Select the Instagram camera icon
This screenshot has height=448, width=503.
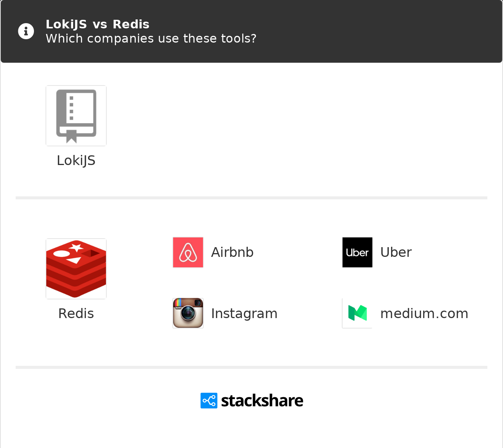point(188,313)
